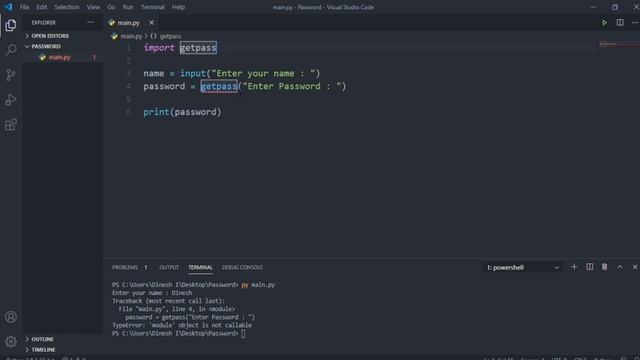Open the Accounts menu icon

(x=11, y=317)
